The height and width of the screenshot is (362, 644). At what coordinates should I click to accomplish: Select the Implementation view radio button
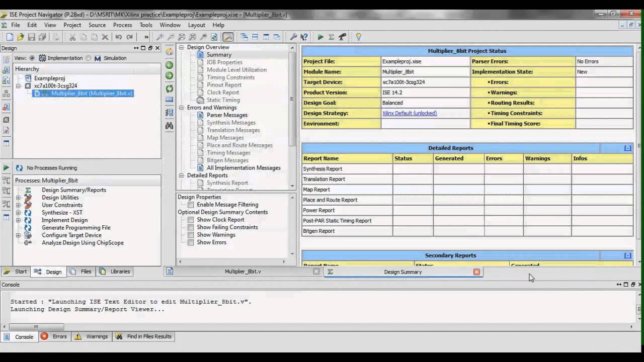pos(32,58)
